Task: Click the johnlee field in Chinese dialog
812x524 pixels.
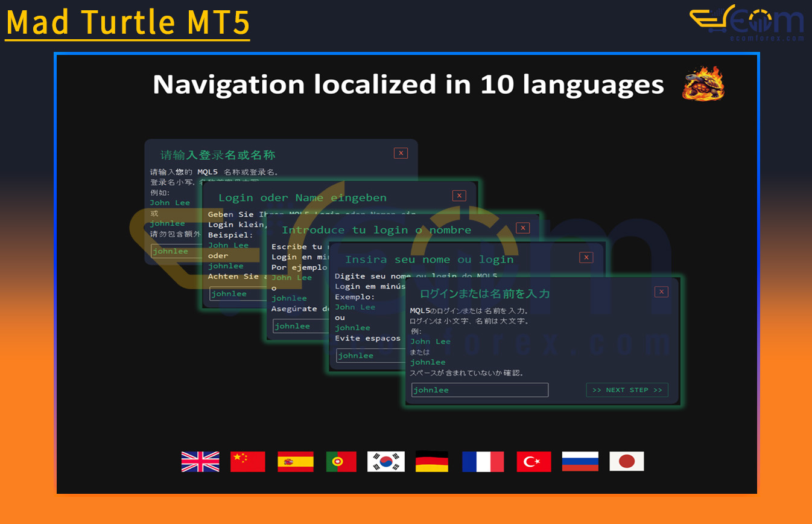Action: click(177, 251)
